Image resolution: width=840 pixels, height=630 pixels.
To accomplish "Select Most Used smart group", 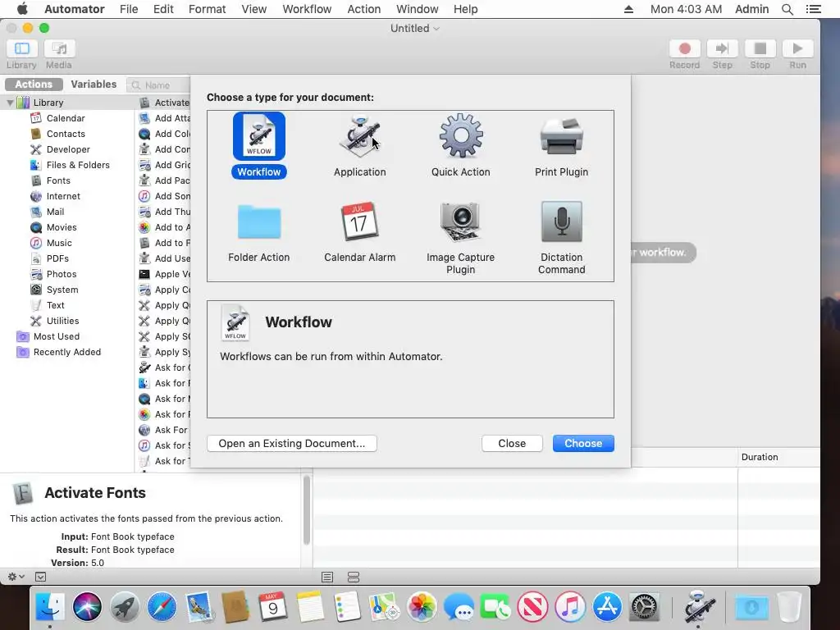I will (x=57, y=336).
